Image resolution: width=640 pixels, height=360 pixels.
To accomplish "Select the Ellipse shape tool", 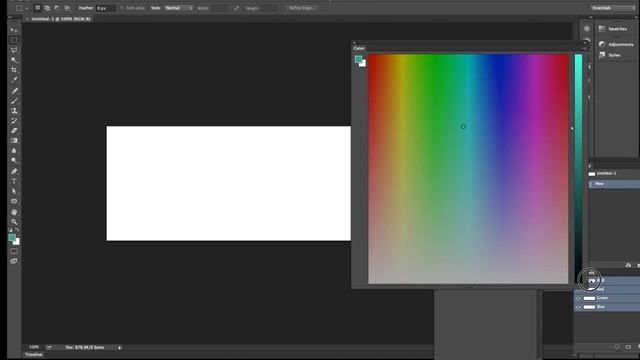I will [14, 201].
